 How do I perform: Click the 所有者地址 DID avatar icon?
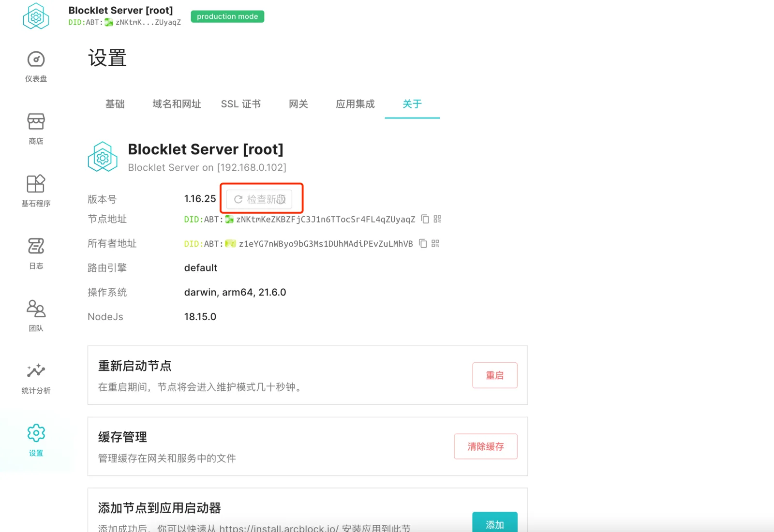point(231,244)
